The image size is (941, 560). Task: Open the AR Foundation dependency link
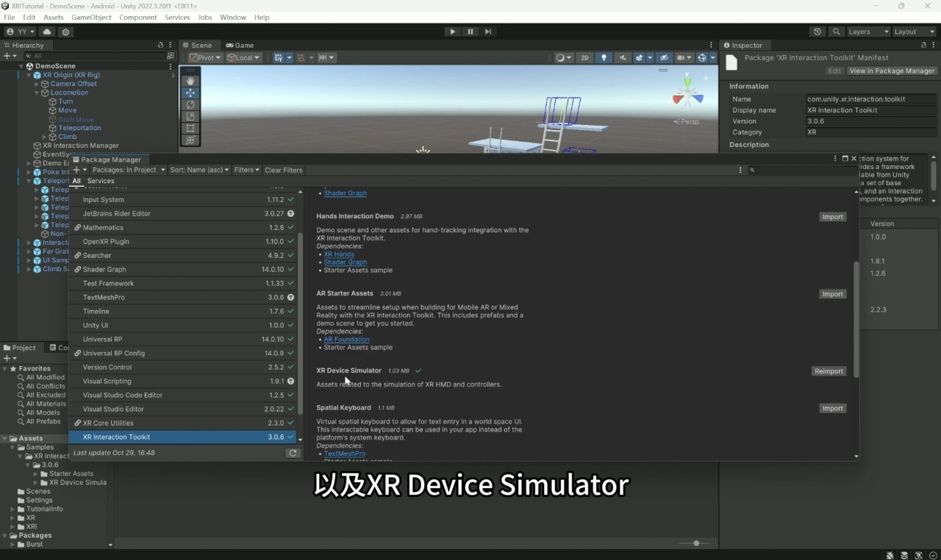tap(346, 340)
